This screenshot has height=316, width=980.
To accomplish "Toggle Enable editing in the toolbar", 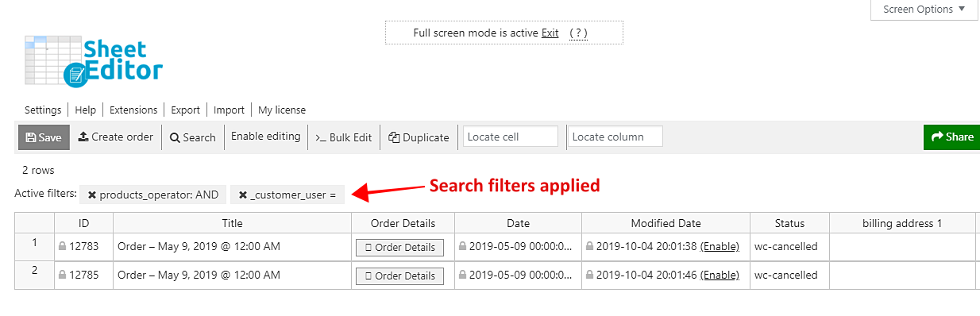I will (x=265, y=137).
